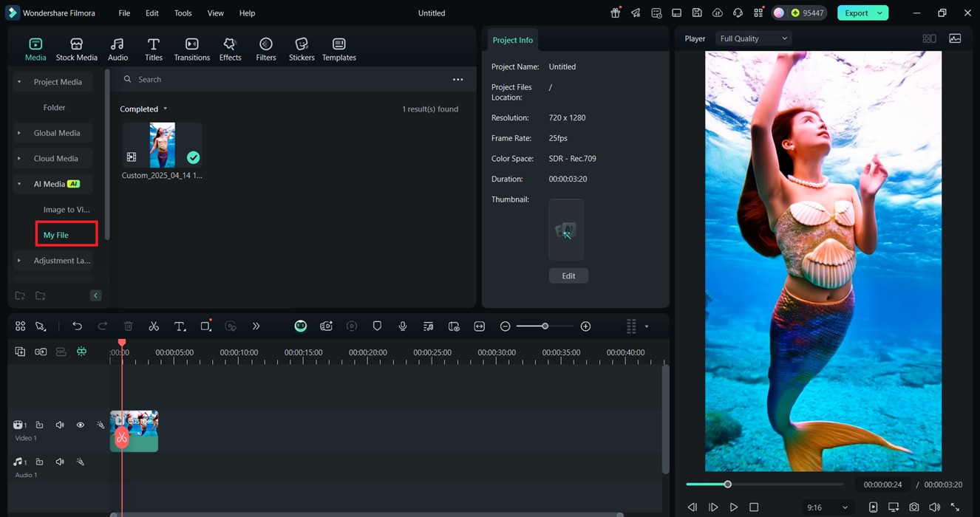980x517 pixels.
Task: Click the cursor select tool icon
Action: [x=41, y=326]
